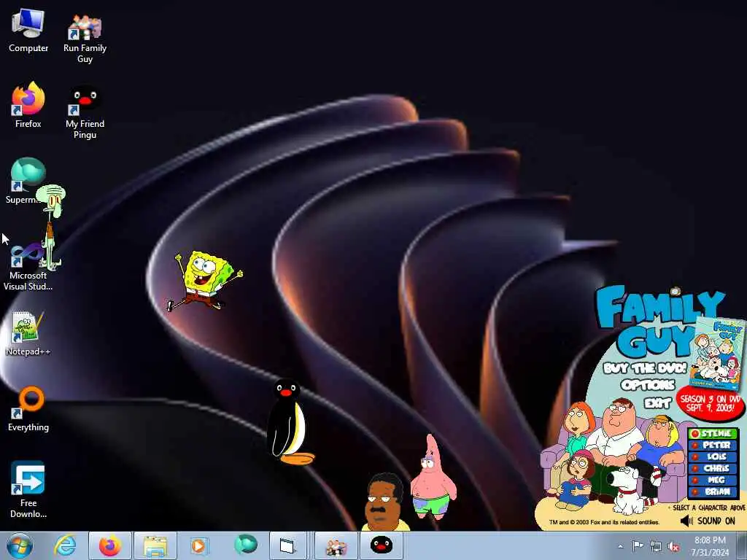
Task: Open the clock showing 8:08 PM
Action: (710, 545)
